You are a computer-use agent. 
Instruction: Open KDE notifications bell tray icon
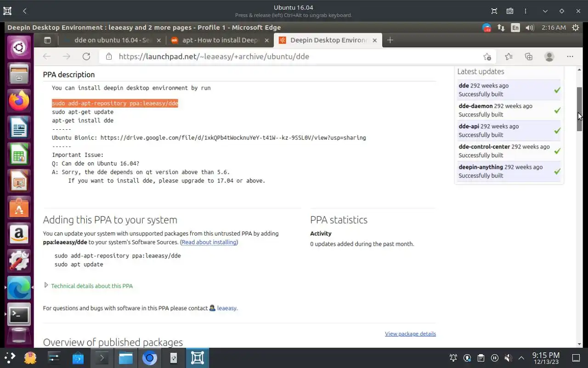click(x=453, y=358)
